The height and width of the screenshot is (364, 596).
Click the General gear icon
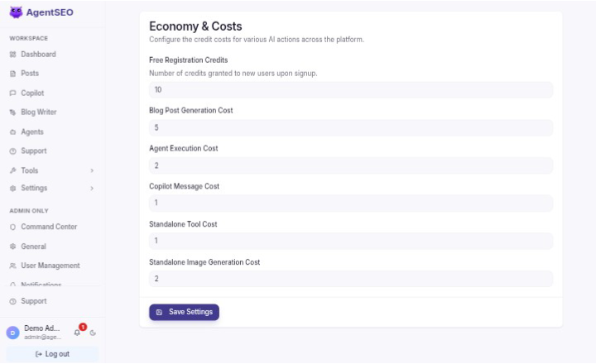[13, 247]
